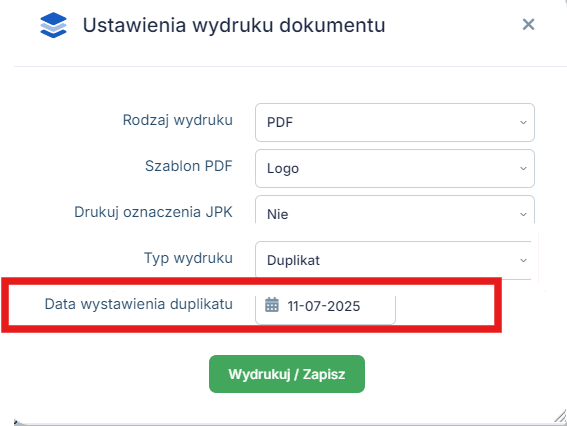
Task: Click the Drukuj oznaczenia JPK label
Action: [x=153, y=212]
